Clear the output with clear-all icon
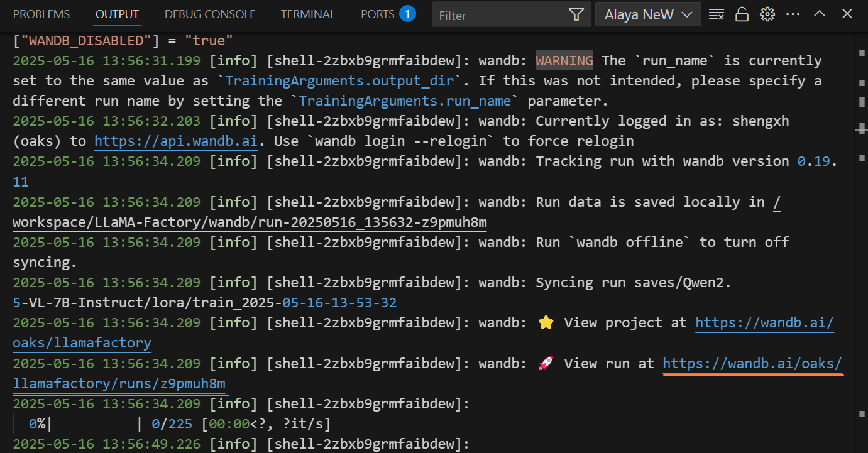The height and width of the screenshot is (453, 868). pyautogui.click(x=716, y=14)
